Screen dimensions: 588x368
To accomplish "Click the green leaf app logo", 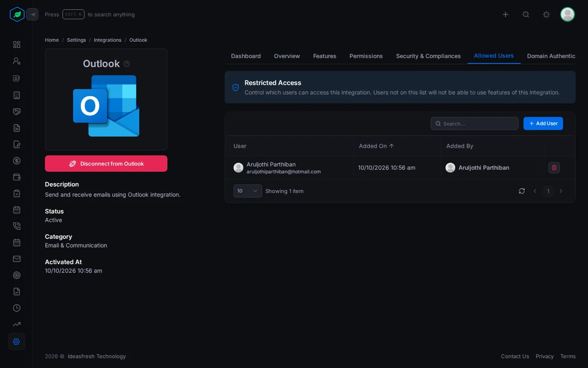I will 17,14.
